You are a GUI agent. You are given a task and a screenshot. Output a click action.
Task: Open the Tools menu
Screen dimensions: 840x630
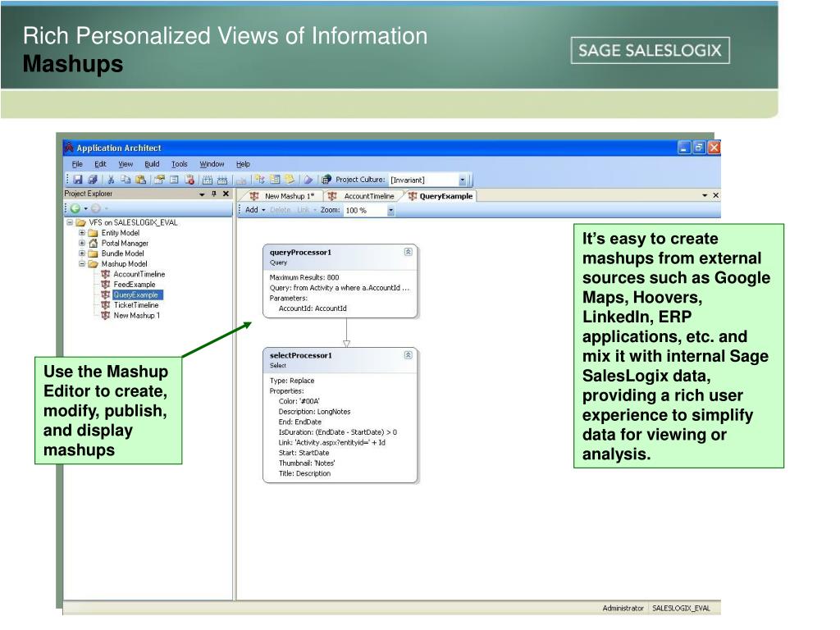coord(180,164)
